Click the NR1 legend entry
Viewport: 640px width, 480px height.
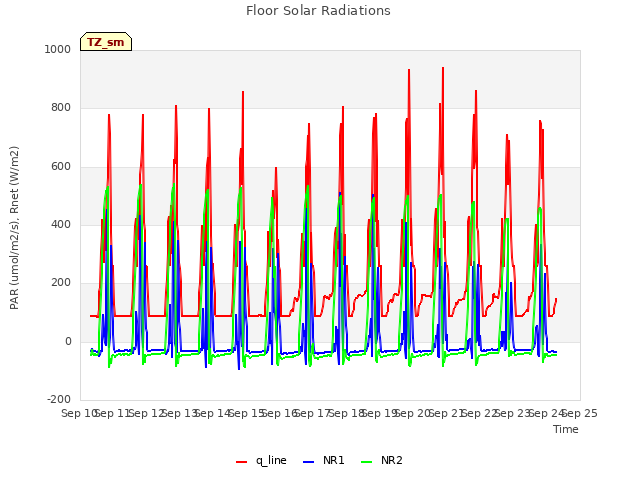(x=324, y=460)
